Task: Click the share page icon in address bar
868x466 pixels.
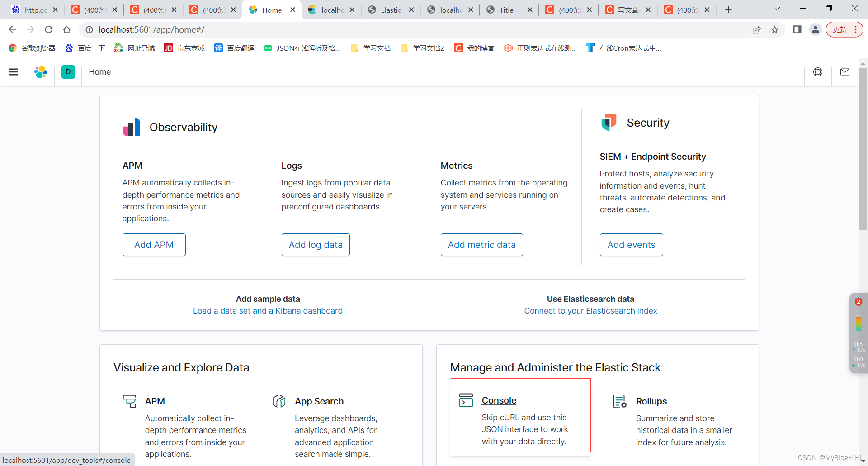Action: [757, 29]
